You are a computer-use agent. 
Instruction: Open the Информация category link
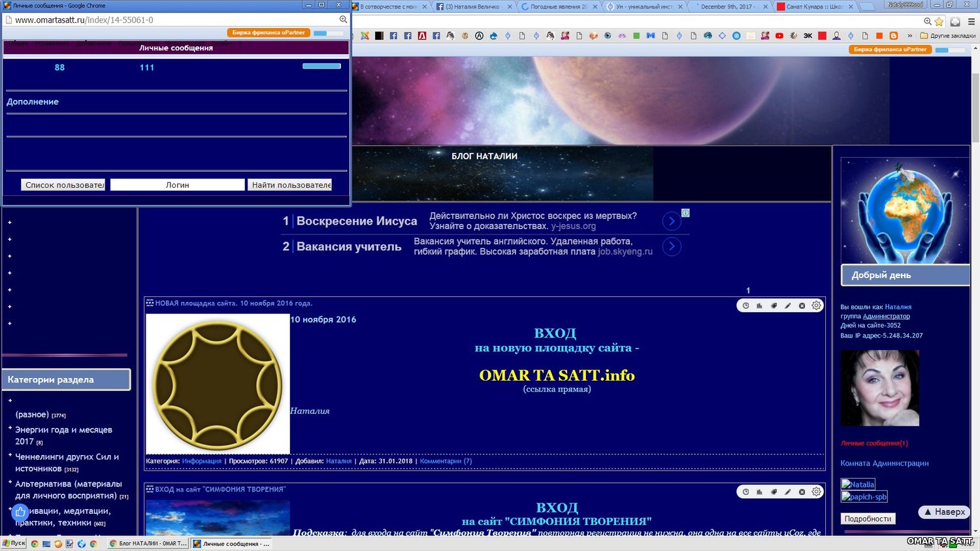[202, 461]
